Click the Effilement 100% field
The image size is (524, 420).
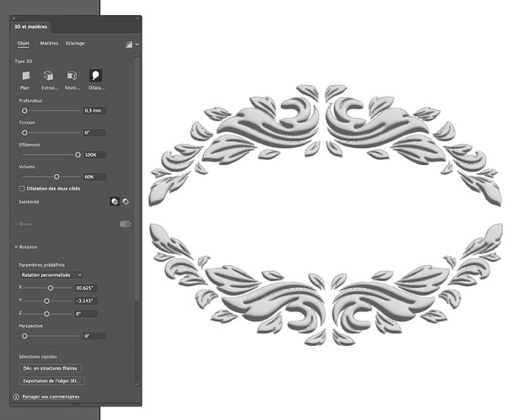tap(94, 155)
